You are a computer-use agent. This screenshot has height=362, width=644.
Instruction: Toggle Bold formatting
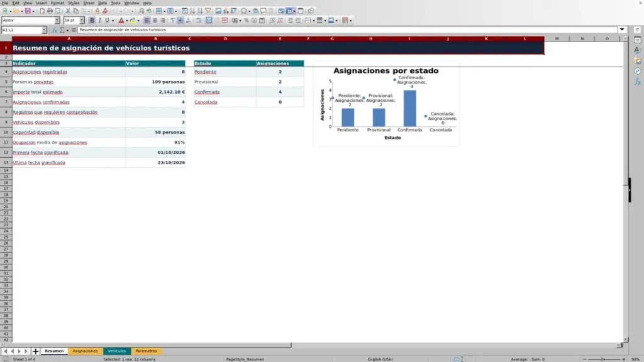pos(92,20)
